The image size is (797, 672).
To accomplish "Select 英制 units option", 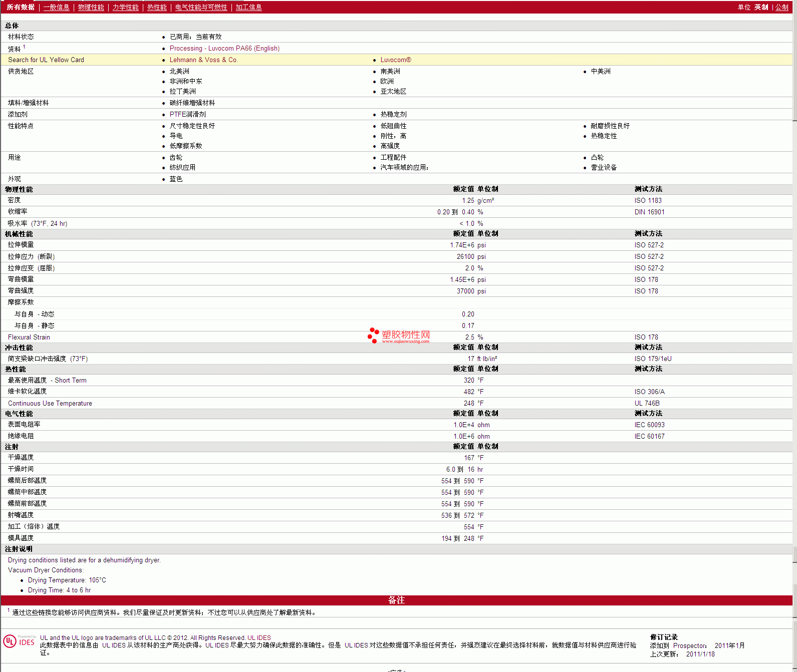I will tap(761, 8).
